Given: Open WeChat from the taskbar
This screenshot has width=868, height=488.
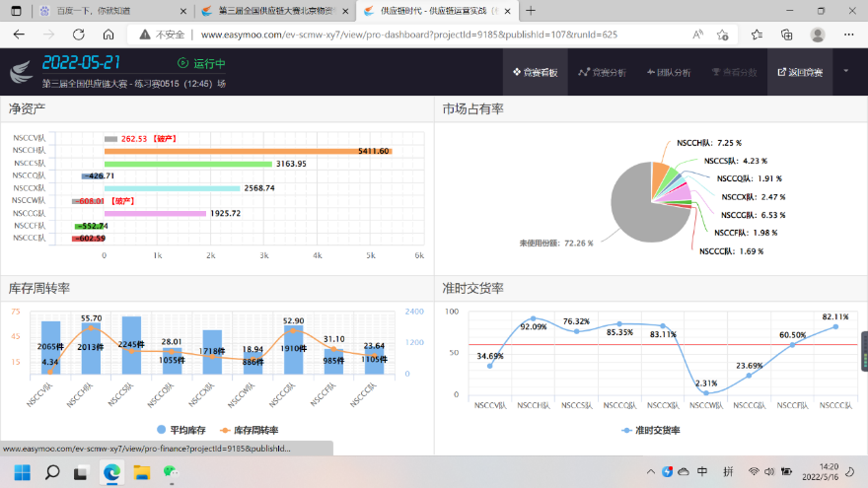Looking at the screenshot, I should click(x=170, y=471).
